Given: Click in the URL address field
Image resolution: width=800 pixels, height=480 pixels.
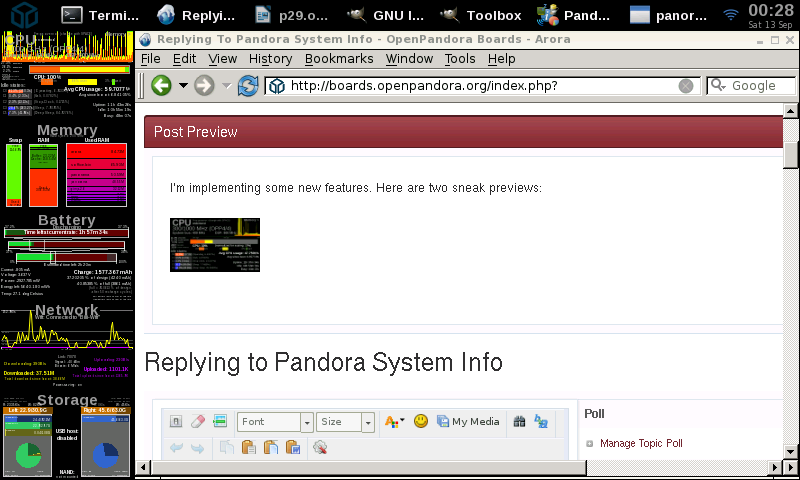Looking at the screenshot, I should (x=480, y=86).
